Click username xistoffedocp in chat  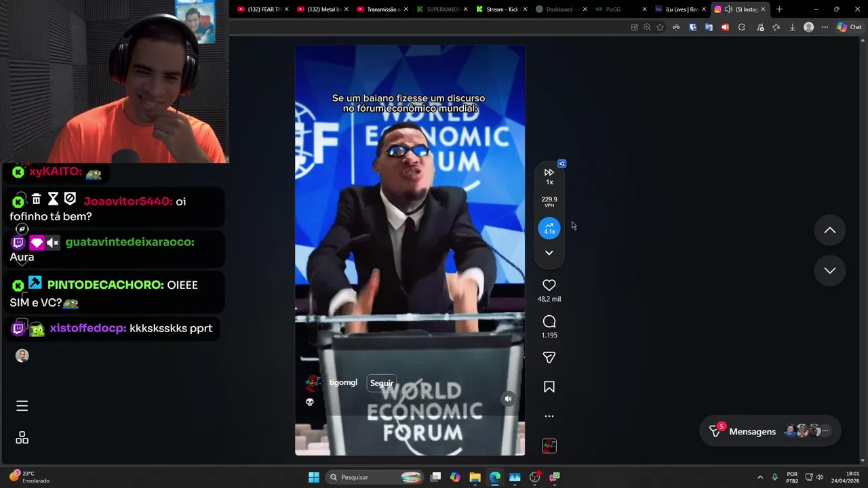click(x=87, y=328)
